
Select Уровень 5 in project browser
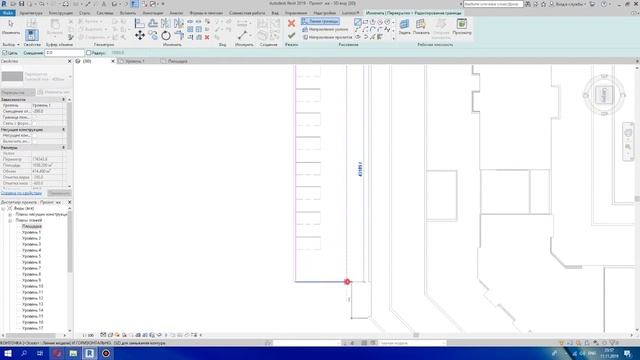pyautogui.click(x=31, y=256)
